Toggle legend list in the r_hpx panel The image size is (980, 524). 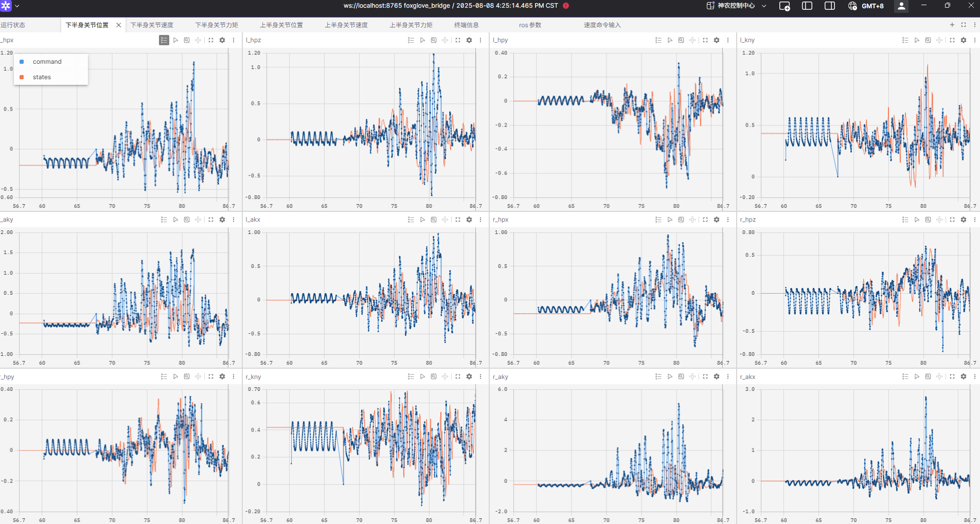658,220
